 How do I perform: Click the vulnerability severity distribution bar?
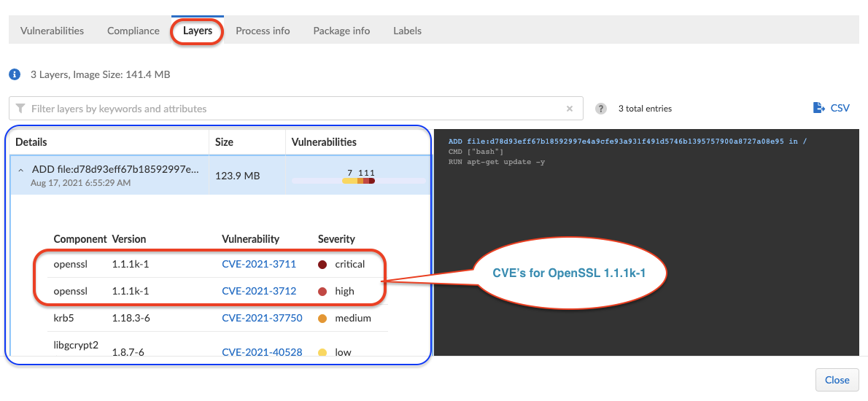[x=358, y=181]
